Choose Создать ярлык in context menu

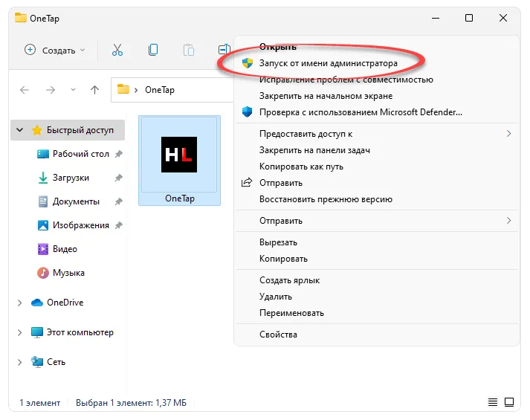coord(289,280)
